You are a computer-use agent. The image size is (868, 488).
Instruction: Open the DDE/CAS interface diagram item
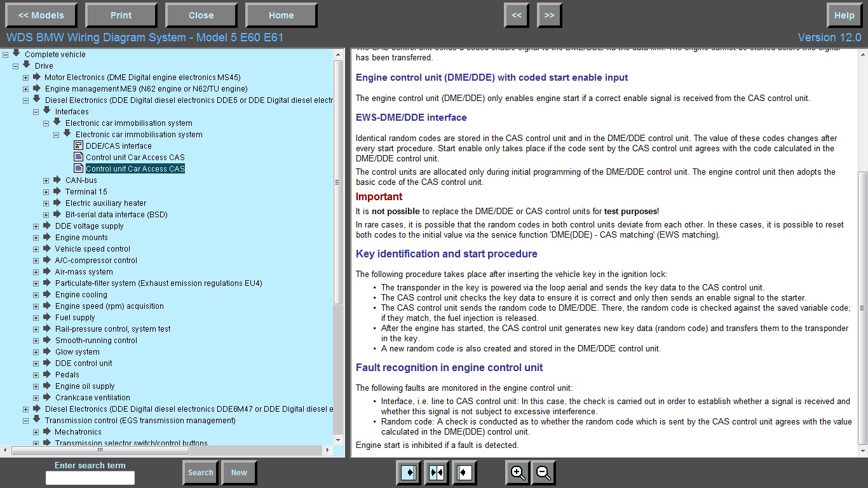point(118,146)
